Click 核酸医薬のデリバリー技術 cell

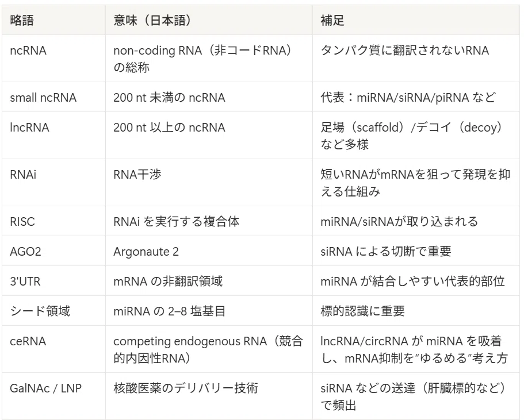pyautogui.click(x=209, y=396)
